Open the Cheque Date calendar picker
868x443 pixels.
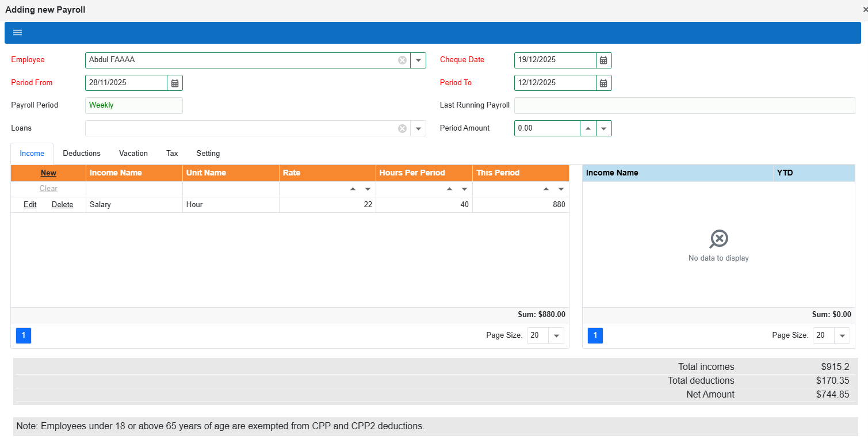coord(603,60)
